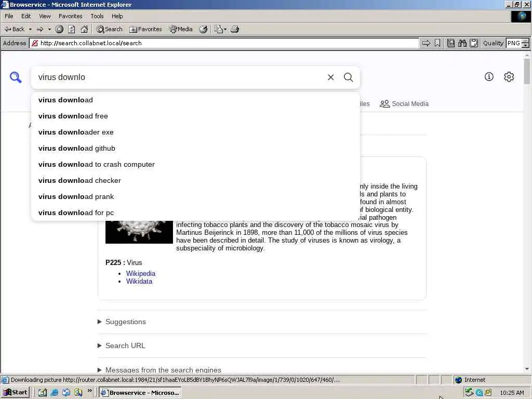The width and height of the screenshot is (532, 399).
Task: Clear the search query with X
Action: [331, 77]
